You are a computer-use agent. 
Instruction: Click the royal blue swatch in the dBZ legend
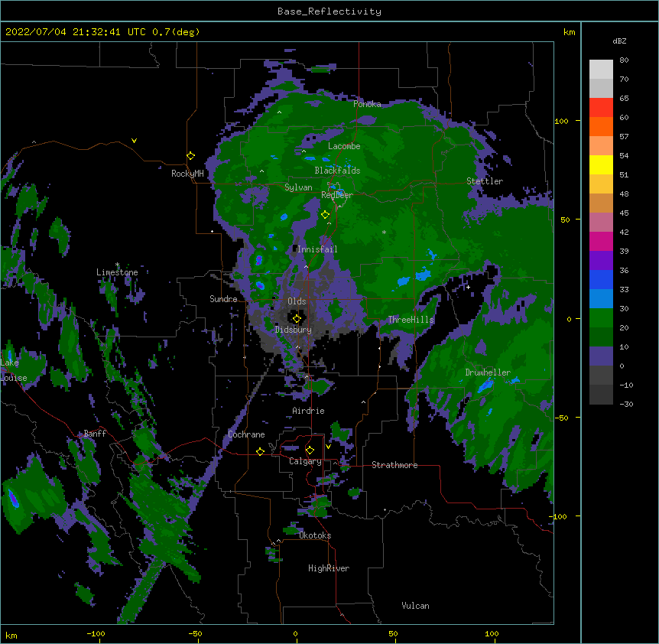point(601,279)
